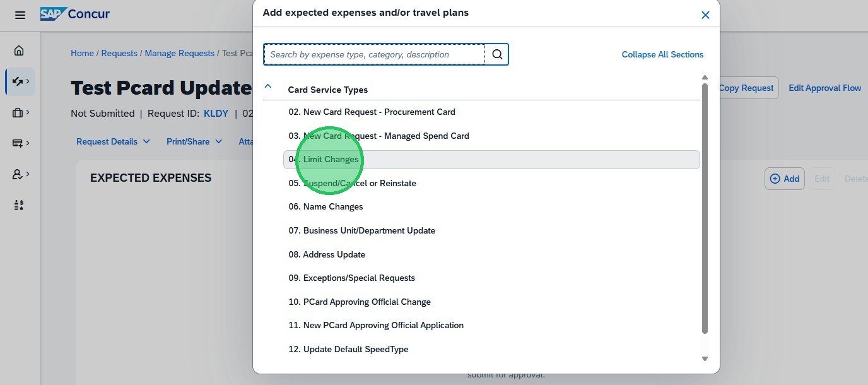Open the hamburger navigation menu
The height and width of the screenshot is (385, 868).
[20, 15]
